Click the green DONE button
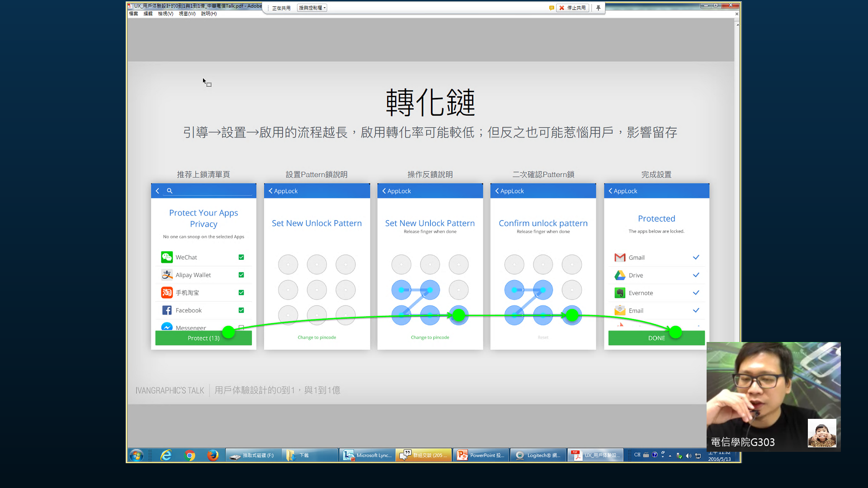This screenshot has width=868, height=488. point(656,338)
